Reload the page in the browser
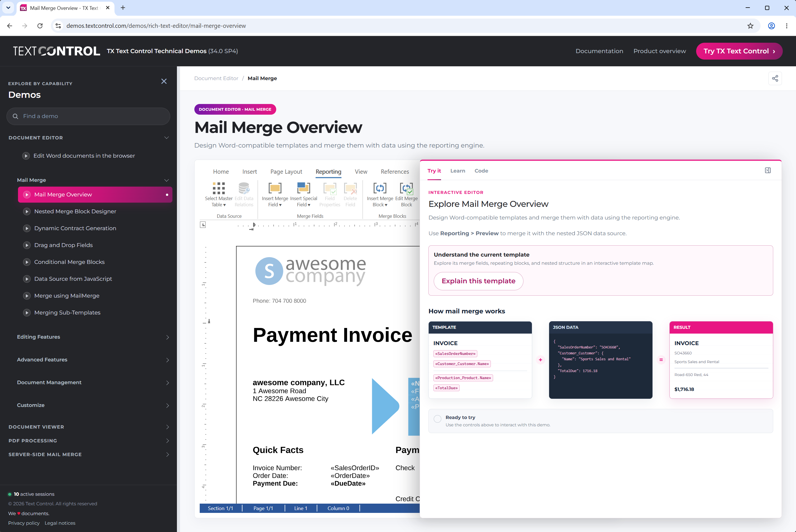Screen dimensions: 796x532 pos(40,26)
